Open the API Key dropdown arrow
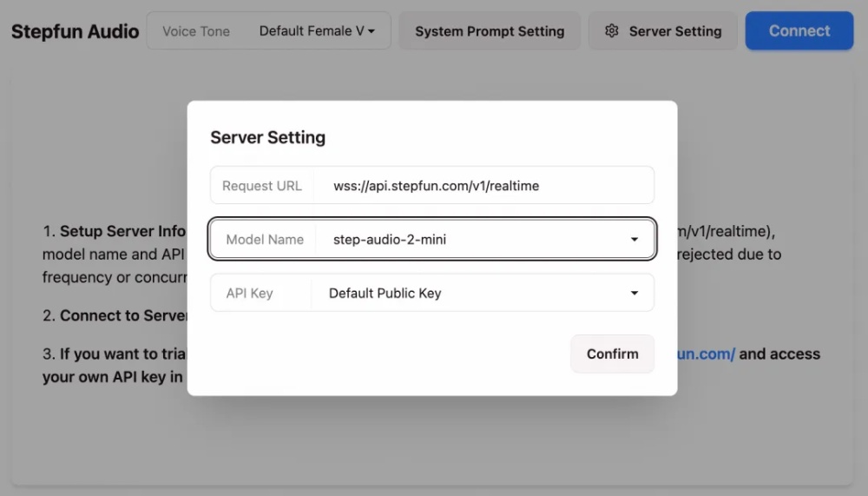This screenshot has height=496, width=868. coord(635,294)
